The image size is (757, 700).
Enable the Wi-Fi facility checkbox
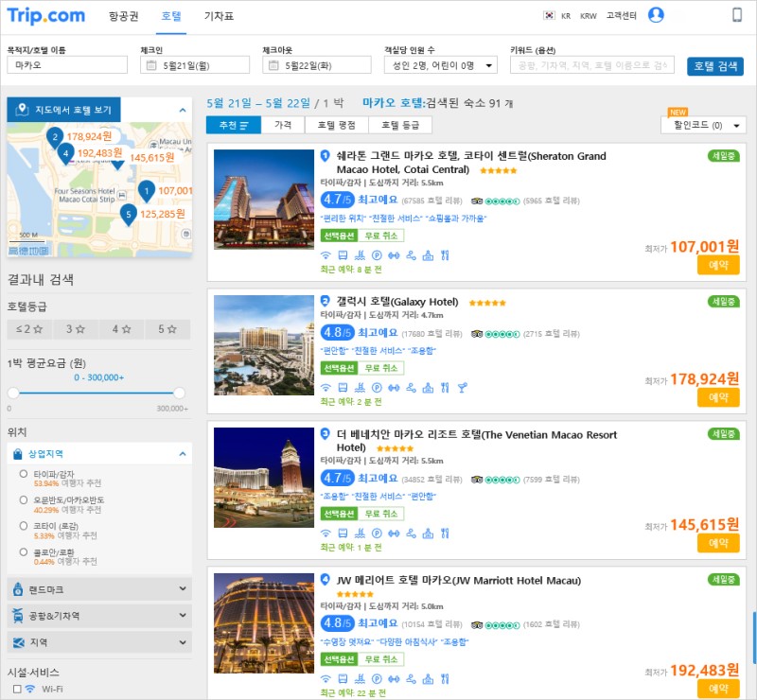(x=17, y=689)
